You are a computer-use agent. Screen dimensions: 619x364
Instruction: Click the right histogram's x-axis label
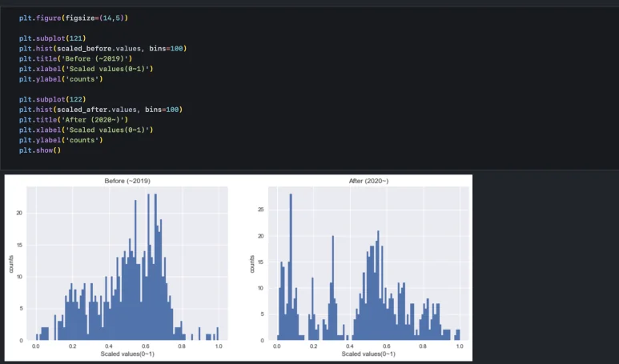point(368,354)
